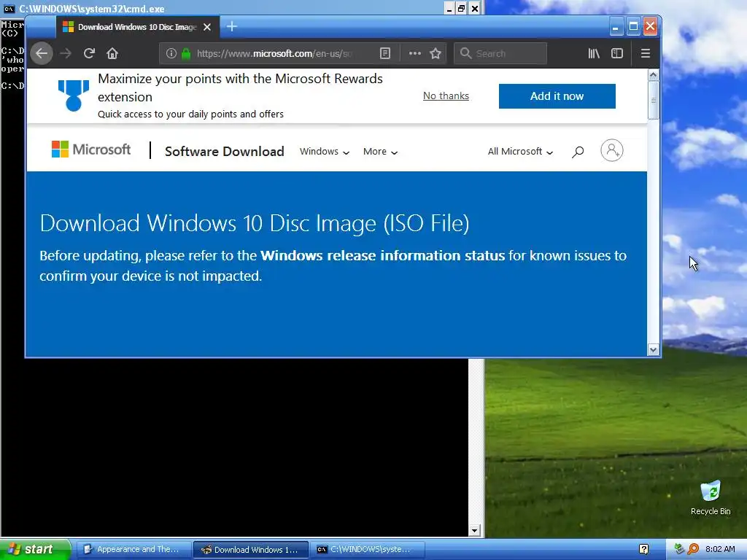This screenshot has height=560, width=747.
Task: Open the Firefox hamburger menu
Action: pyautogui.click(x=646, y=53)
